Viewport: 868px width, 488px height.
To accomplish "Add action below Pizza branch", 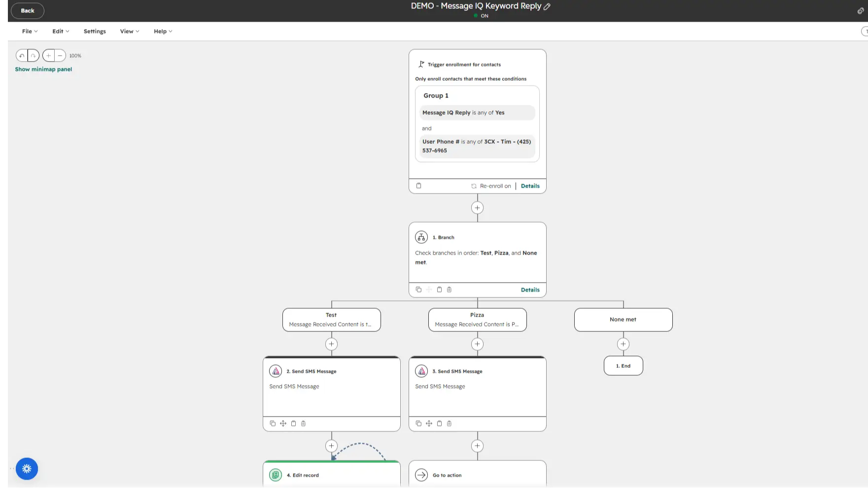I will (x=477, y=344).
